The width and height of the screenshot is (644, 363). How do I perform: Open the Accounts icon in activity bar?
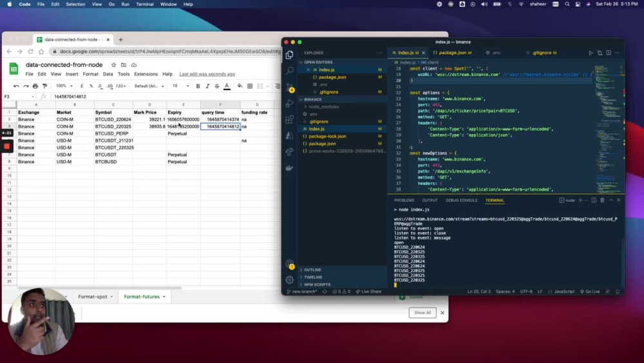pyautogui.click(x=290, y=264)
